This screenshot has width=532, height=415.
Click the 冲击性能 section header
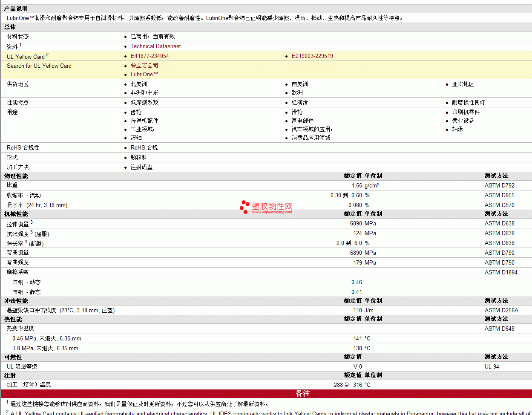16,301
